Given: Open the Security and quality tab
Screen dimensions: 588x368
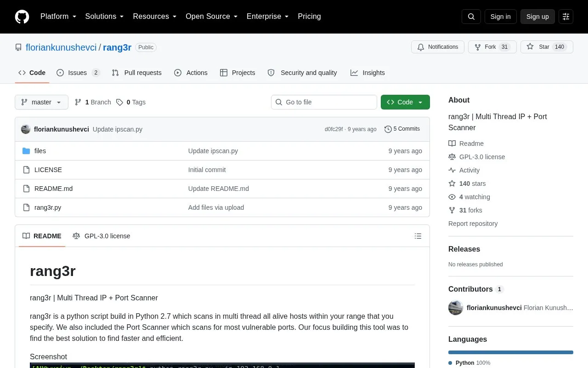Looking at the screenshot, I should [x=302, y=73].
